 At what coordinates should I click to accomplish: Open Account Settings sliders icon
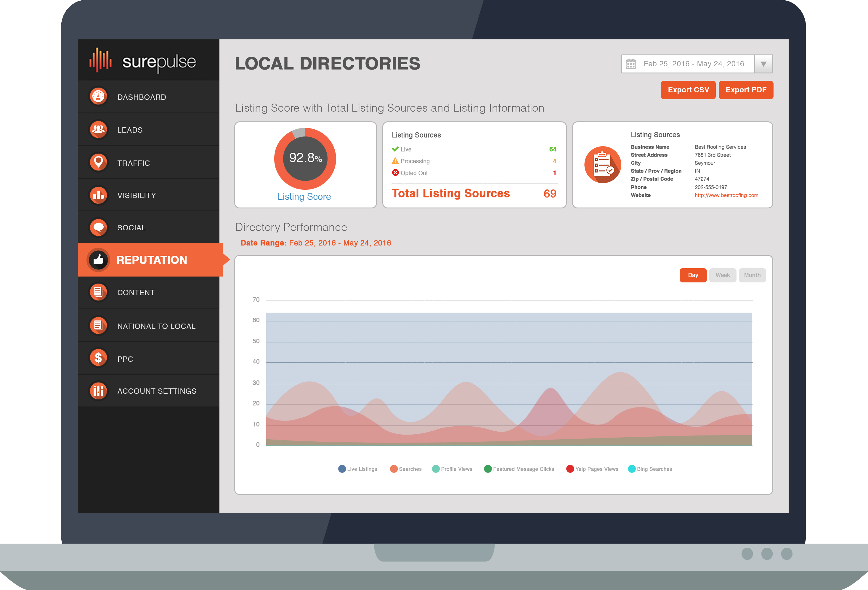pyautogui.click(x=98, y=391)
